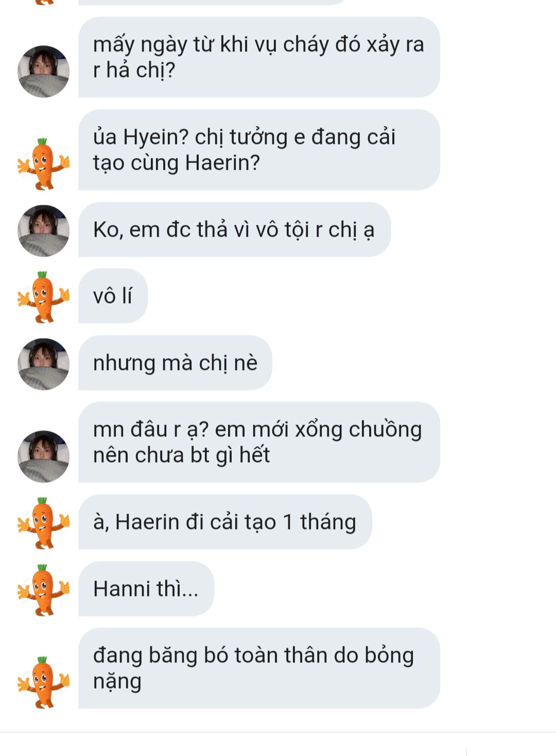Select photo avatar next to 'nhưng mà chị nè'
This screenshot has width=556, height=756.
click(43, 364)
